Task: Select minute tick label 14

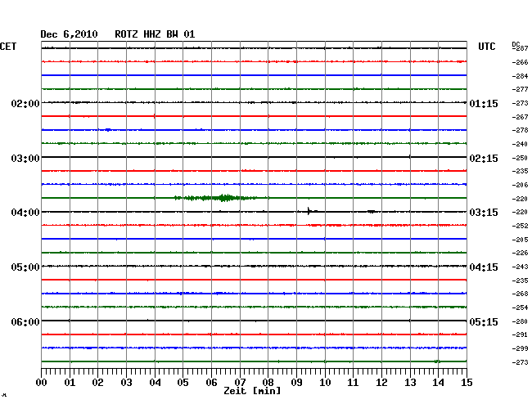Action: [x=438, y=382]
